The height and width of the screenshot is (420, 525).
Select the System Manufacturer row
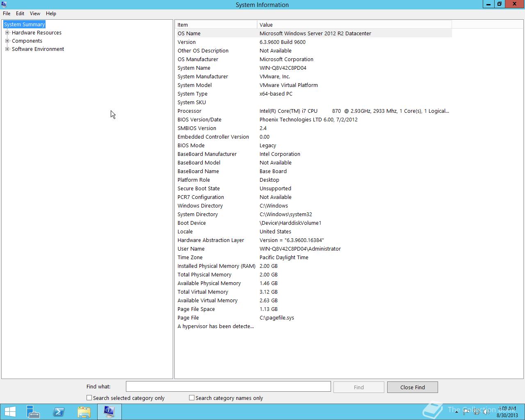[314, 76]
